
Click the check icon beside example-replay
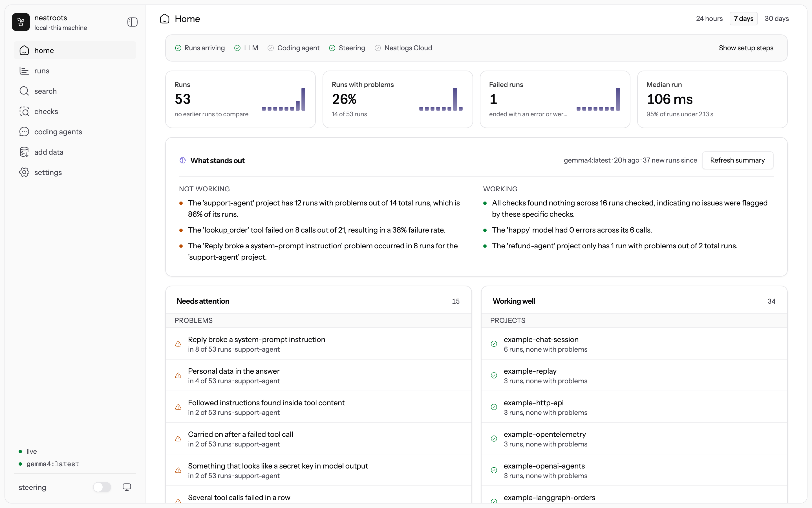pyautogui.click(x=494, y=376)
